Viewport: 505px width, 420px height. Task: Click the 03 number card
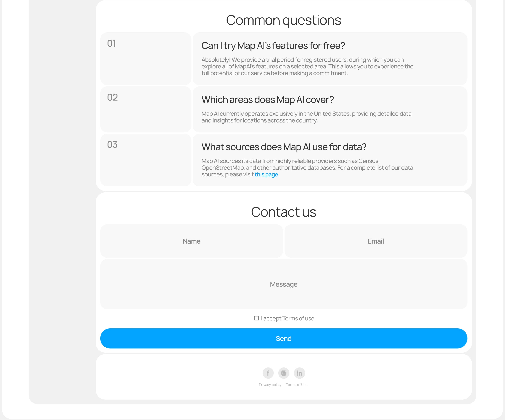click(x=146, y=160)
